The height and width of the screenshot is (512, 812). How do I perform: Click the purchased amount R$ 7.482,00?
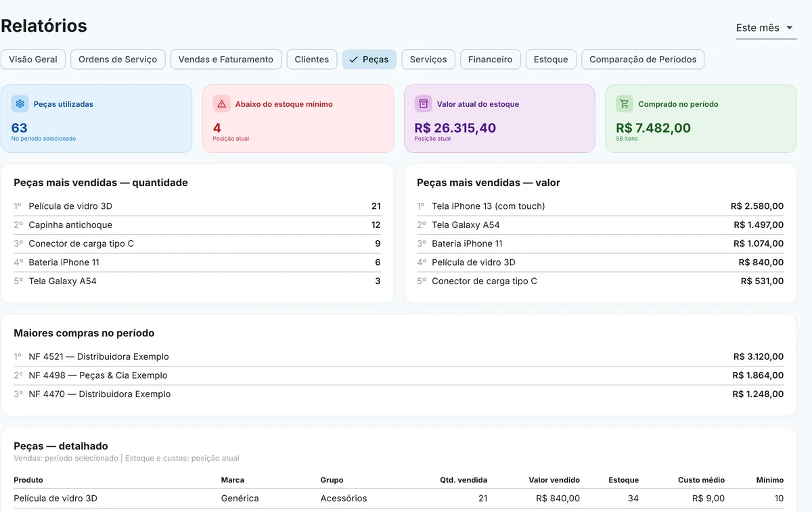653,128
